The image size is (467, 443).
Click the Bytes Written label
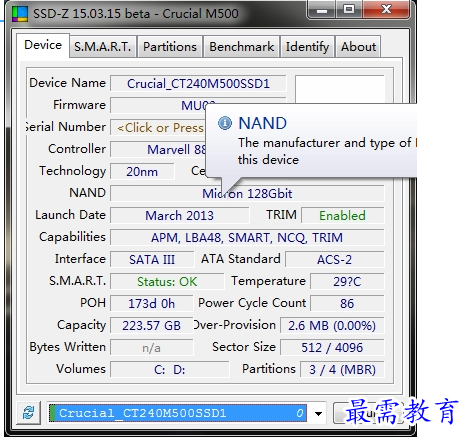pos(68,347)
